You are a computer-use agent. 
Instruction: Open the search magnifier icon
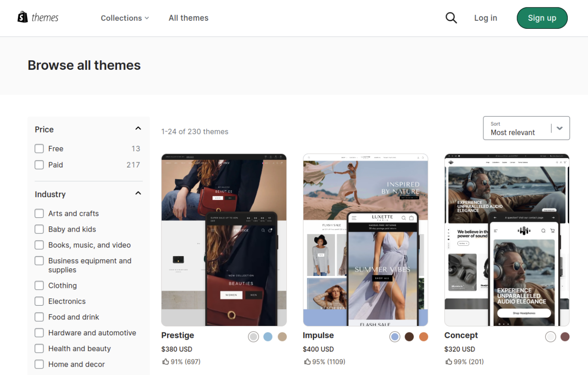click(451, 18)
